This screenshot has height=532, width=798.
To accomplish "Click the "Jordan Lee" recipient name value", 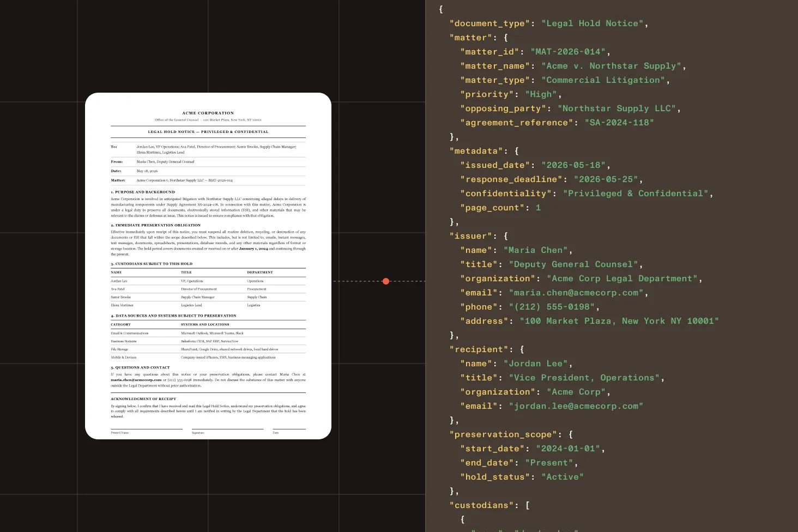I will click(x=535, y=364).
